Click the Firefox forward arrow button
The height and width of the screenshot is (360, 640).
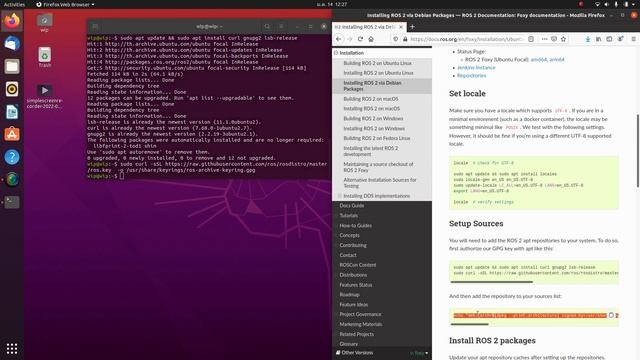tap(349, 39)
